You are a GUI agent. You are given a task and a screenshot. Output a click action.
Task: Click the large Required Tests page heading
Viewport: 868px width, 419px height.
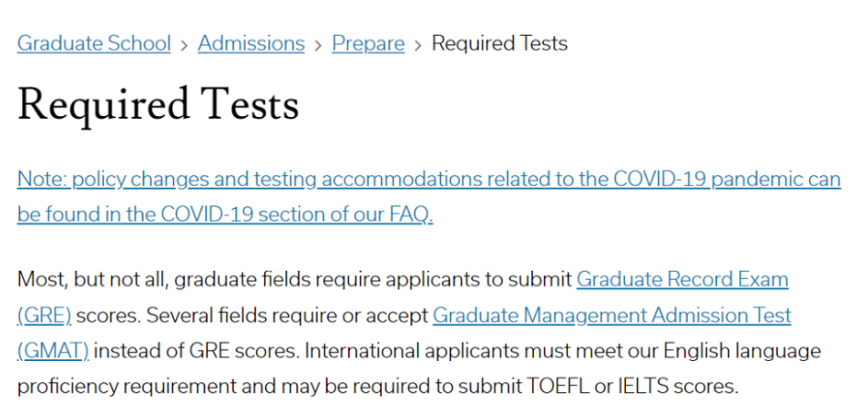pos(157,106)
